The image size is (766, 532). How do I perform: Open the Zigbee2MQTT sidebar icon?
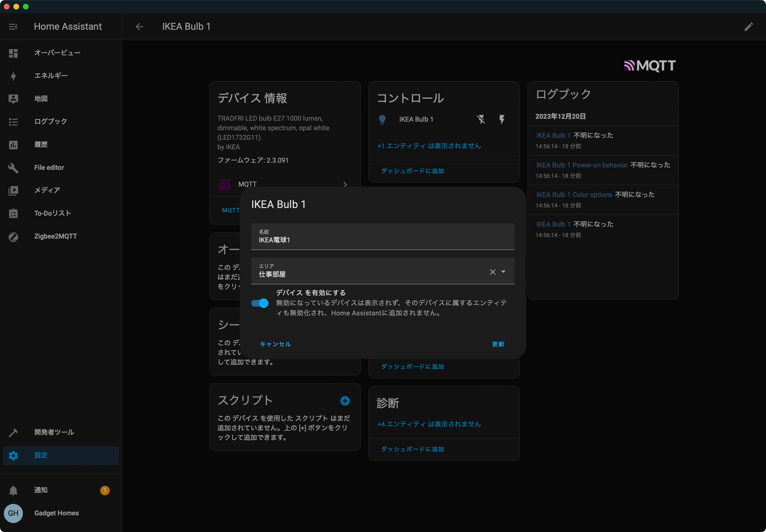pos(13,237)
